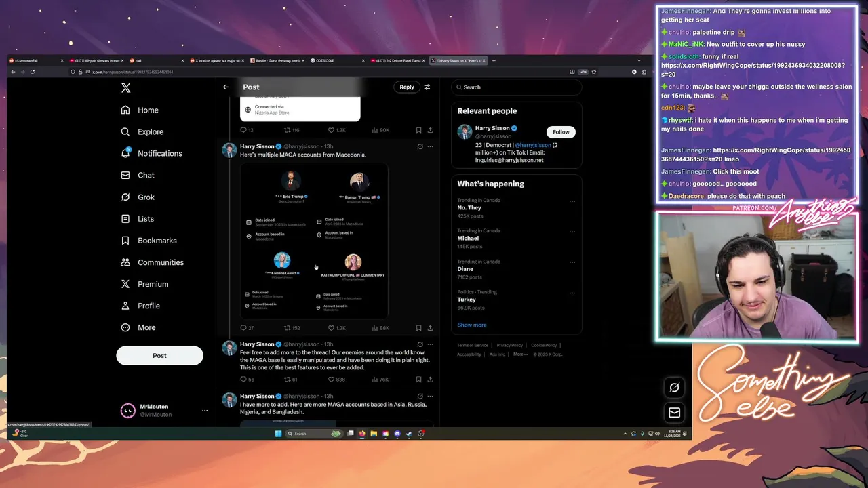The width and height of the screenshot is (868, 488).
Task: Reply to the Macedonia post with 27 replies
Action: pos(247,328)
